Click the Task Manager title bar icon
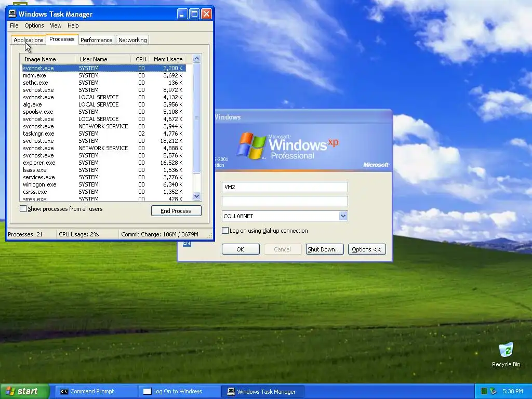The height and width of the screenshot is (399, 532). pyautogui.click(x=12, y=14)
